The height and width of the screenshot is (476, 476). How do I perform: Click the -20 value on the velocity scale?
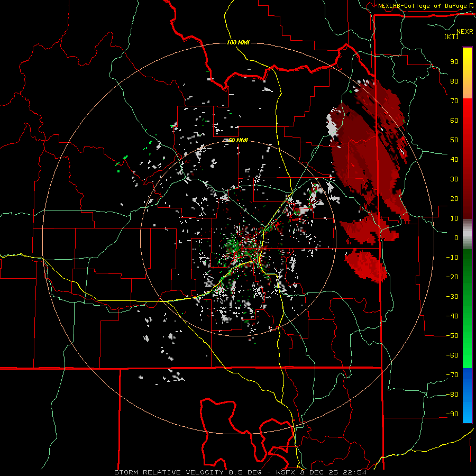coord(452,277)
